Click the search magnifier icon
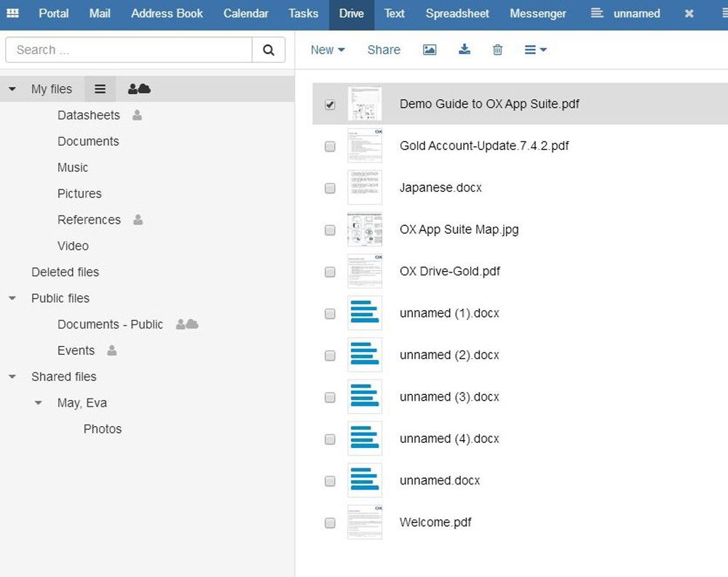 pos(269,50)
